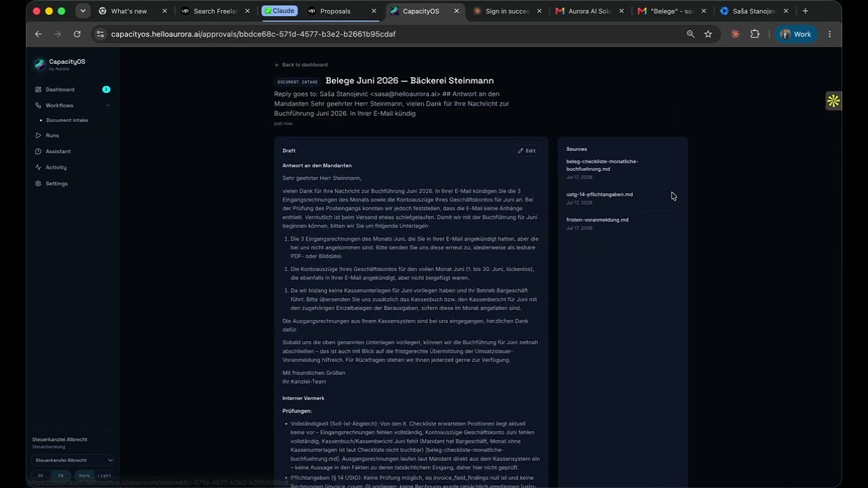This screenshot has height=488, width=868.
Task: Open the Steuerkanzlei Albrecht tenant dropdown
Action: 73,460
